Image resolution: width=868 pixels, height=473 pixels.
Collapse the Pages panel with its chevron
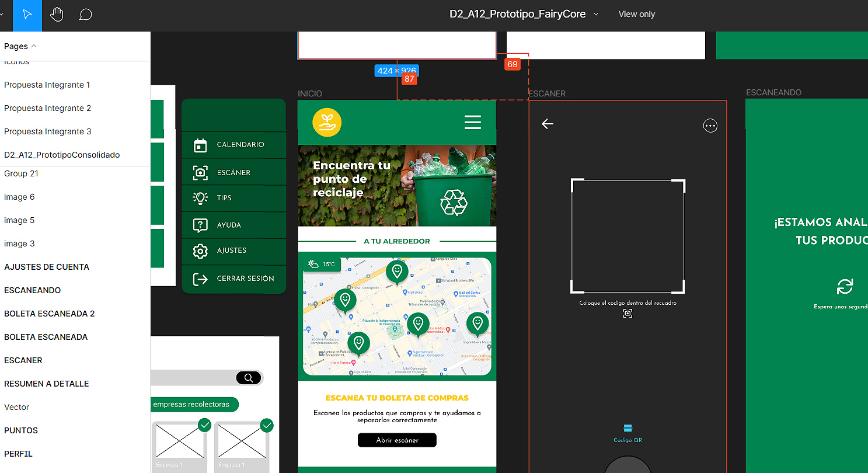pos(32,46)
